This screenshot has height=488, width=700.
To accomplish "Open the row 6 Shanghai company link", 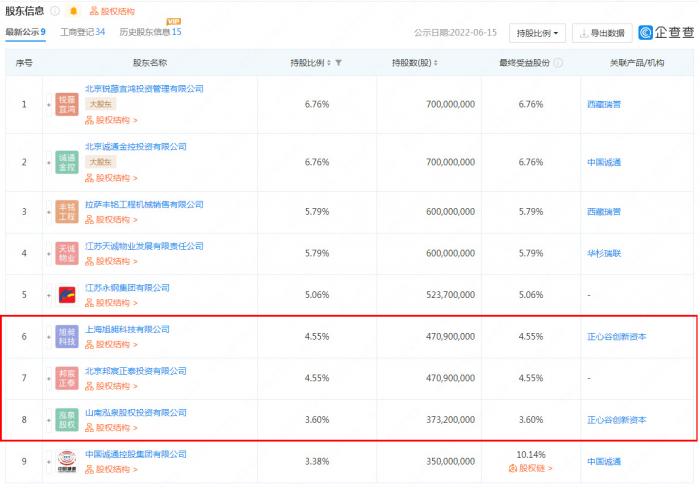I will 127,330.
